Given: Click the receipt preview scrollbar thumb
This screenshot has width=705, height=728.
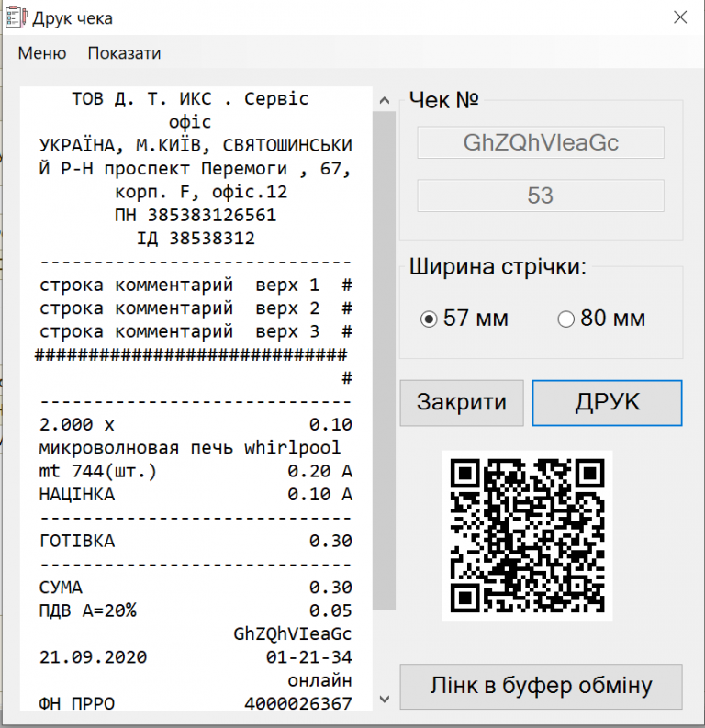Looking at the screenshot, I should pos(385,360).
